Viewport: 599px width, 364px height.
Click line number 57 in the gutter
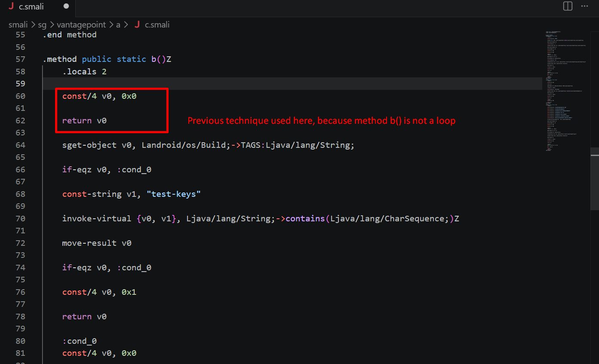pos(20,59)
